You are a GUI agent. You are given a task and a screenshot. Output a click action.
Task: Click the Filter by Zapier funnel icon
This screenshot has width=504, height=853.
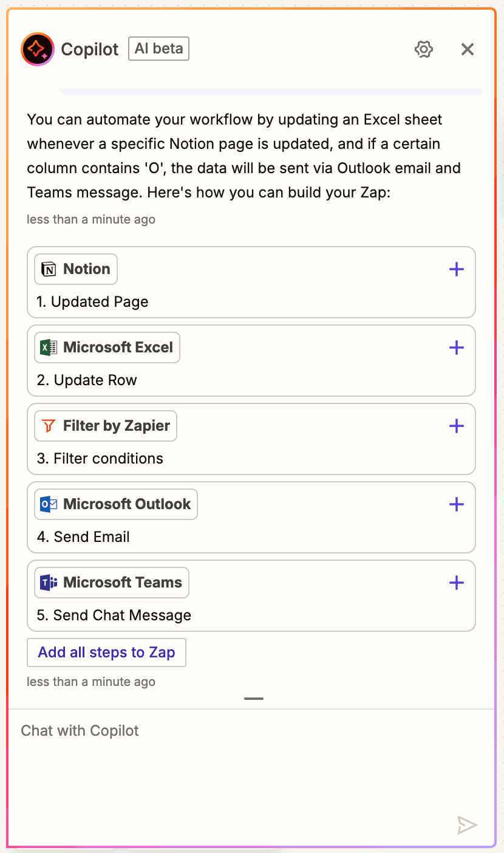(49, 426)
